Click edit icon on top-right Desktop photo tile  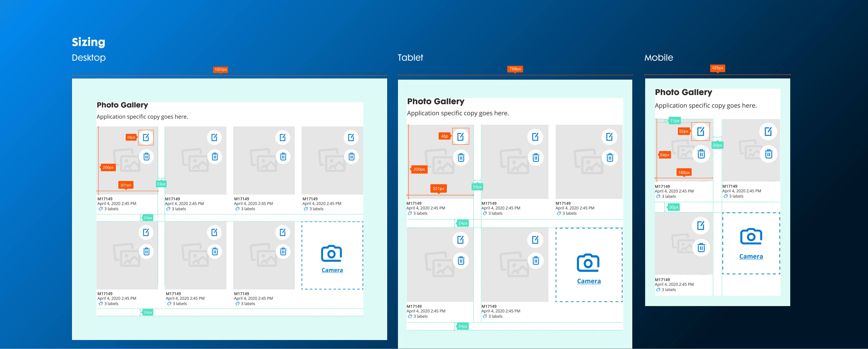pos(351,138)
